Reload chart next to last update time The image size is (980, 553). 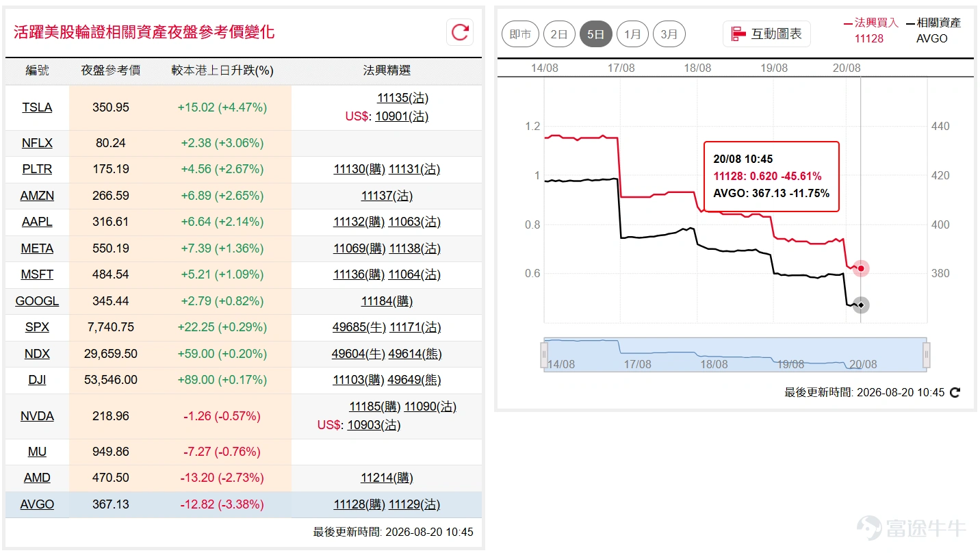click(x=955, y=393)
